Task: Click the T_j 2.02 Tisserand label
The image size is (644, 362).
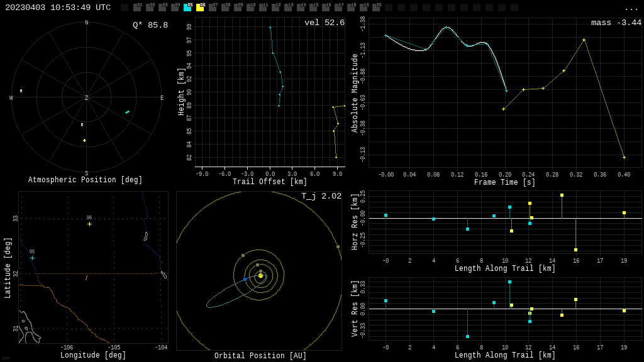Action: pos(321,197)
